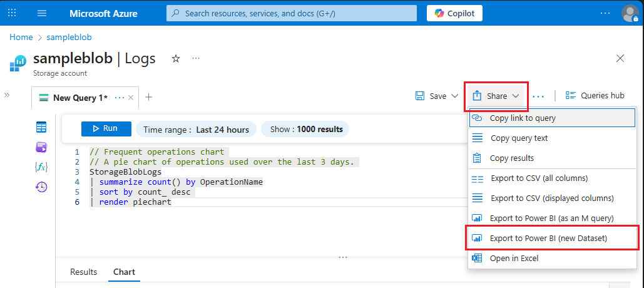Screen dimensions: 644x288
Task: Click the Microsoft Azure home title
Action: [103, 13]
